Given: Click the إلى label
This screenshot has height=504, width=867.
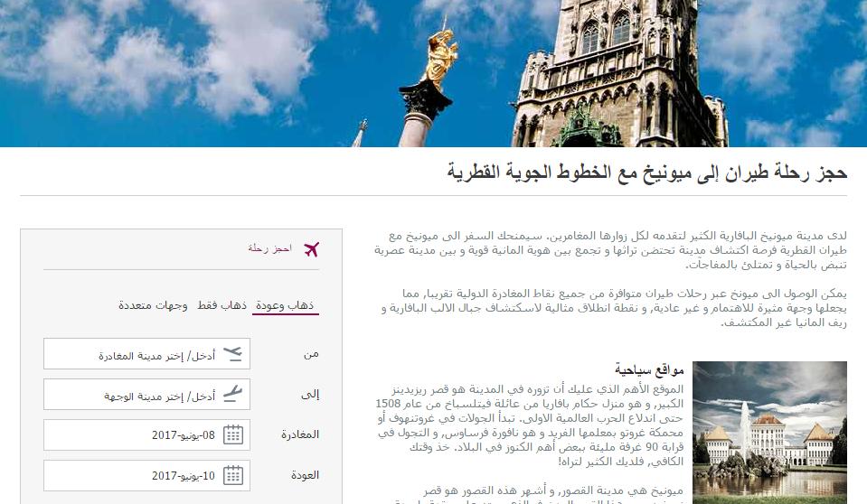Looking at the screenshot, I should point(310,394).
